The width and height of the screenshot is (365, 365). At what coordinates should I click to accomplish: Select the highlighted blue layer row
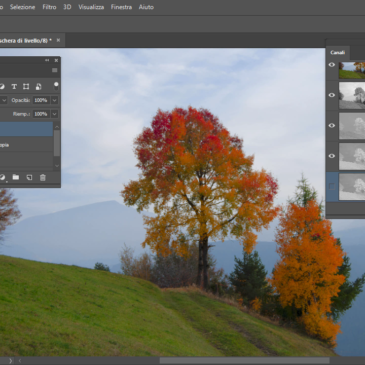click(26, 129)
